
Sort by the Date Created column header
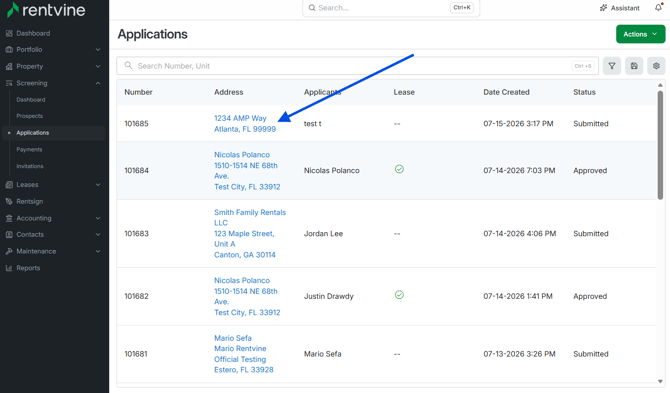tap(506, 92)
